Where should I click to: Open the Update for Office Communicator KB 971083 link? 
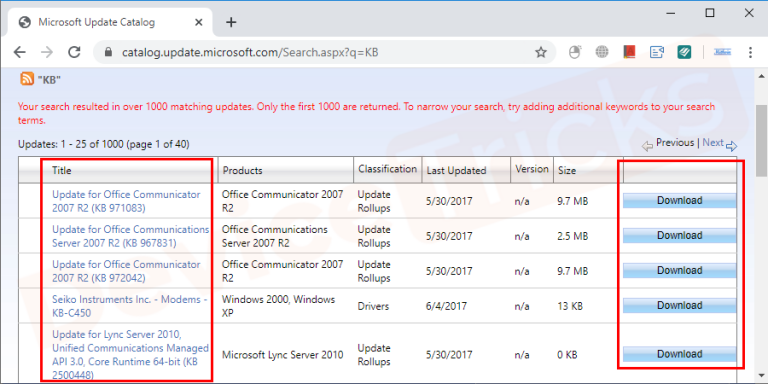tap(126, 201)
